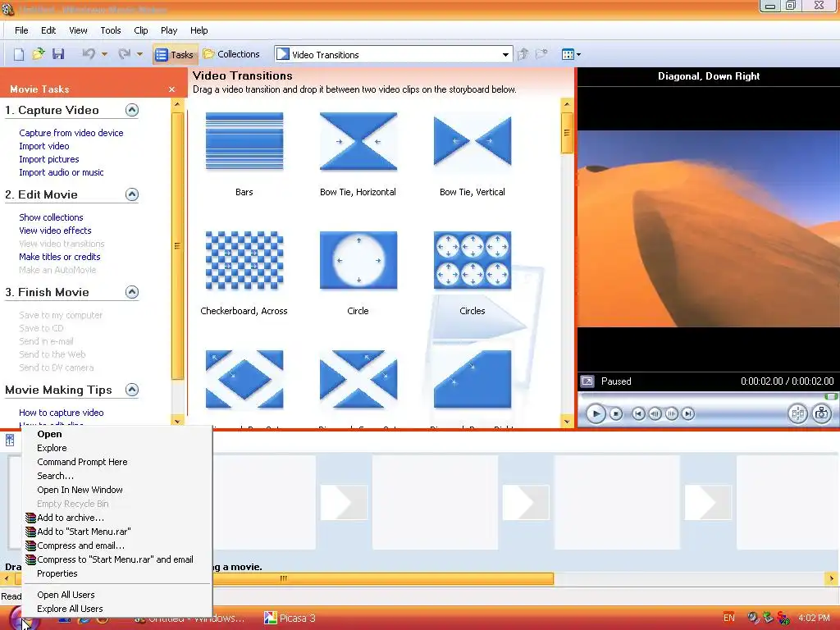Choose Properties in the context menu

tap(57, 573)
